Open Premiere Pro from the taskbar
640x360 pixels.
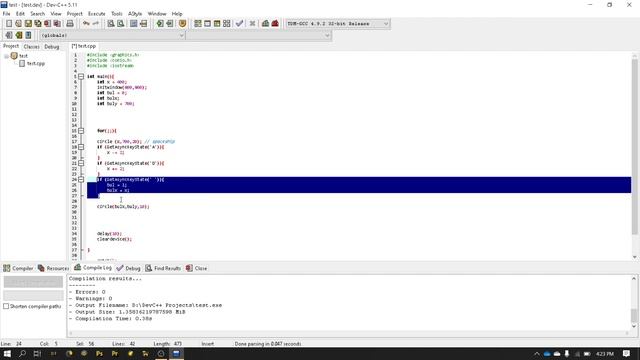pyautogui.click(x=115, y=353)
